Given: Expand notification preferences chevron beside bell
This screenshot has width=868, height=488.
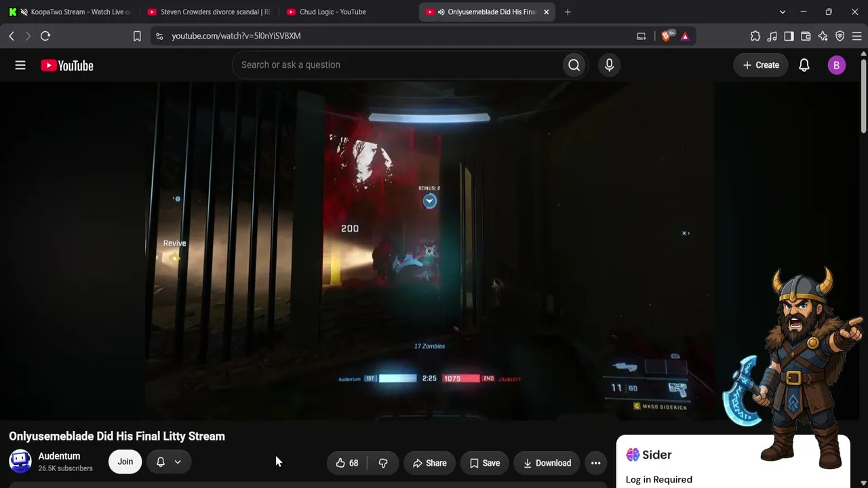Looking at the screenshot, I should click(x=178, y=462).
